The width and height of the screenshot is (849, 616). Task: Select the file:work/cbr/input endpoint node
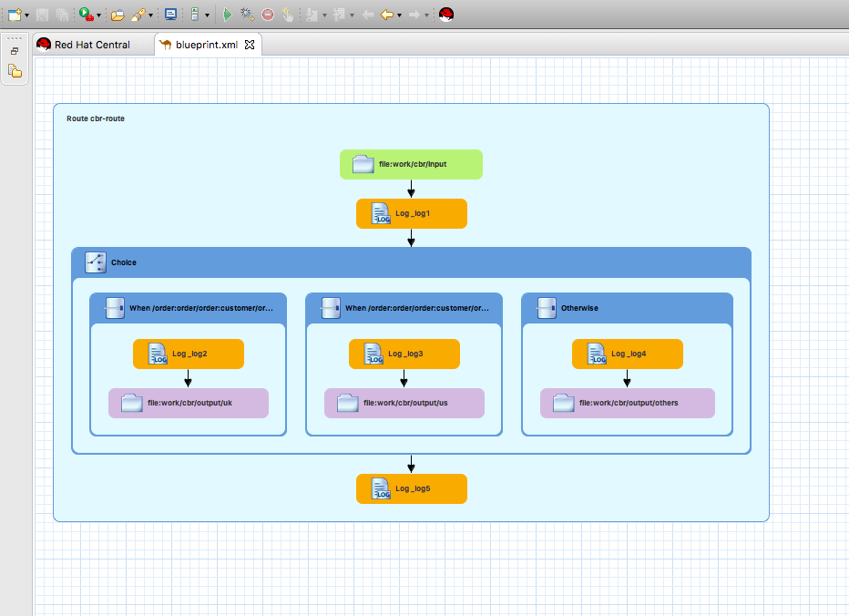[x=411, y=165]
